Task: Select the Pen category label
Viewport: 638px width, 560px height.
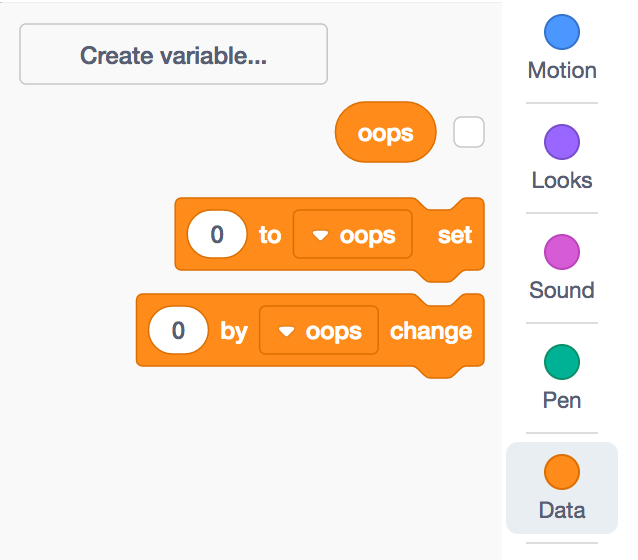Action: tap(562, 401)
